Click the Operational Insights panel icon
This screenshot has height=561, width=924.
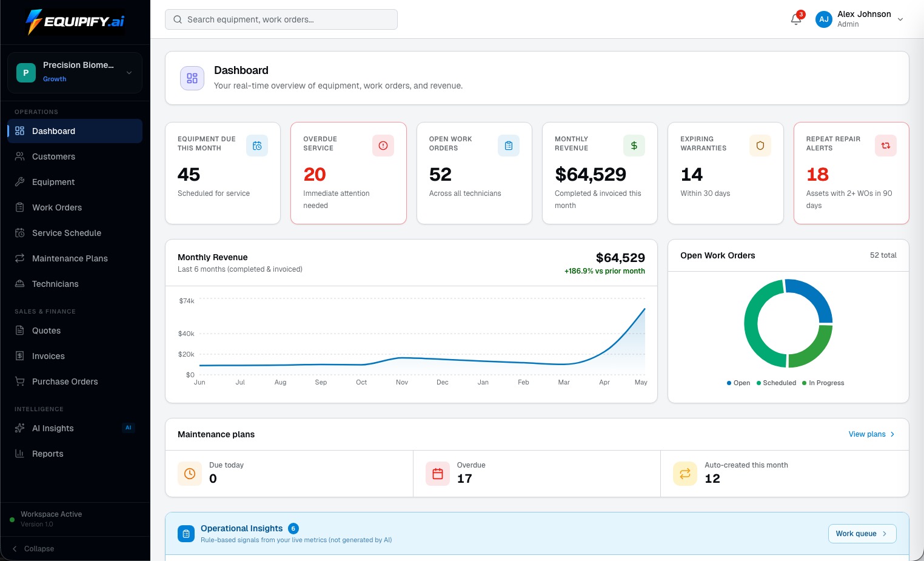click(186, 534)
